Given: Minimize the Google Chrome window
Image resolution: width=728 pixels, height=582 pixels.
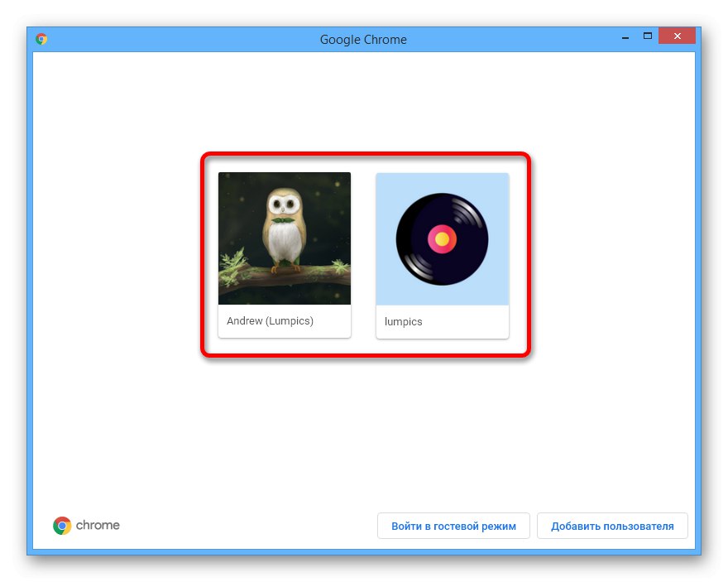Looking at the screenshot, I should (x=625, y=36).
